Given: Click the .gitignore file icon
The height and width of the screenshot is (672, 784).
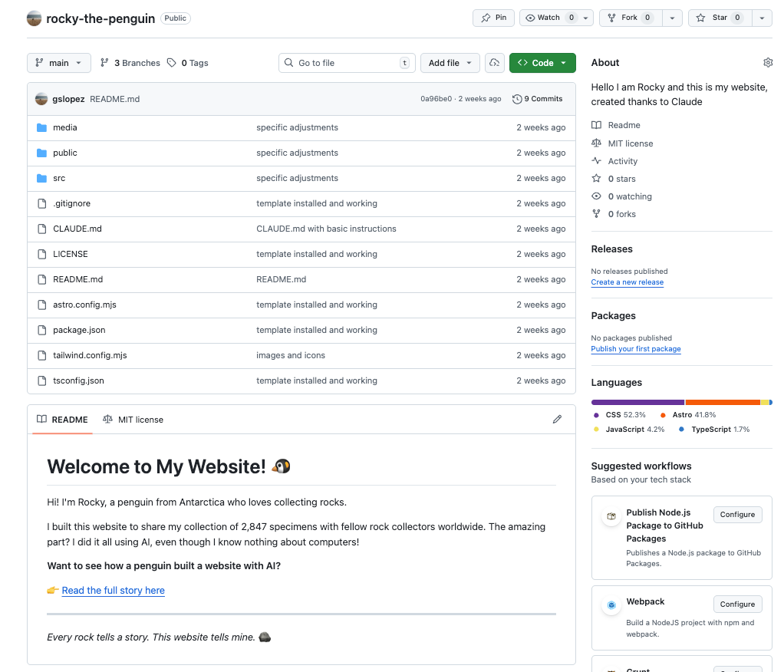Looking at the screenshot, I should (42, 203).
